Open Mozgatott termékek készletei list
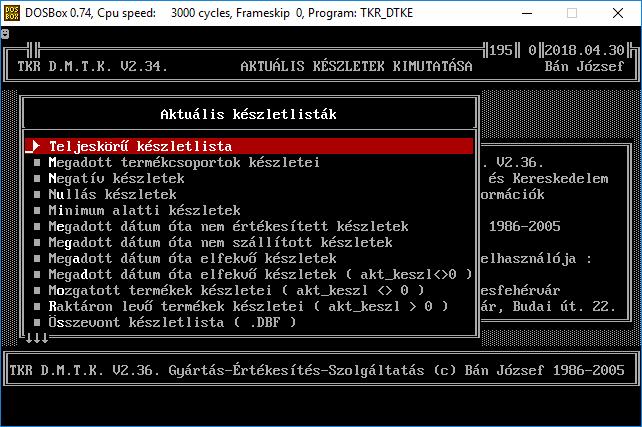 tap(236, 290)
